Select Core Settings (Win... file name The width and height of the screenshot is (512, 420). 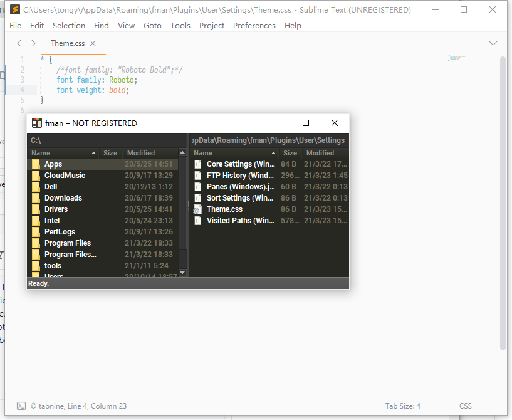pyautogui.click(x=241, y=164)
